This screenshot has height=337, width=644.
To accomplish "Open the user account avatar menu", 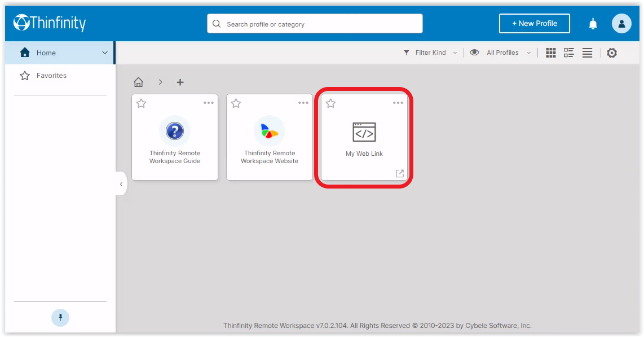I will (x=621, y=23).
